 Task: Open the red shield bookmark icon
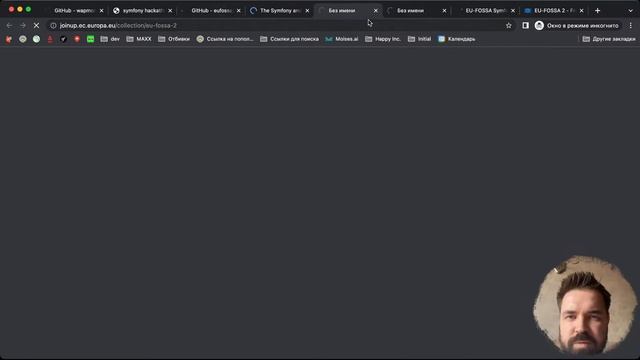[77, 39]
